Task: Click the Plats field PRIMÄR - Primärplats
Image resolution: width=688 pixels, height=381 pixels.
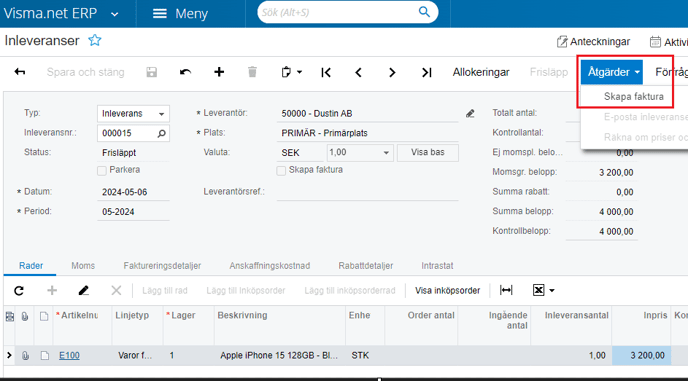Action: pyautogui.click(x=367, y=133)
